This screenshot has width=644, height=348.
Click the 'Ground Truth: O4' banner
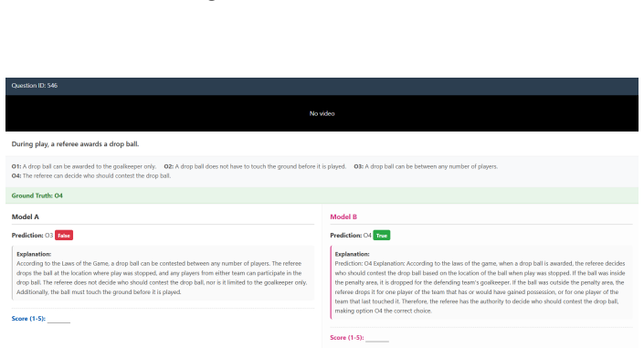pyautogui.click(x=322, y=195)
